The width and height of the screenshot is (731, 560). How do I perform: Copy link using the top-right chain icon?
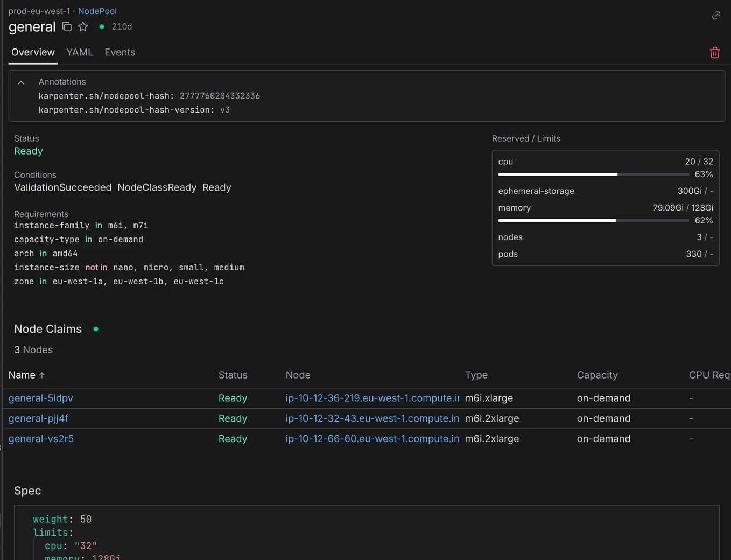click(x=716, y=16)
